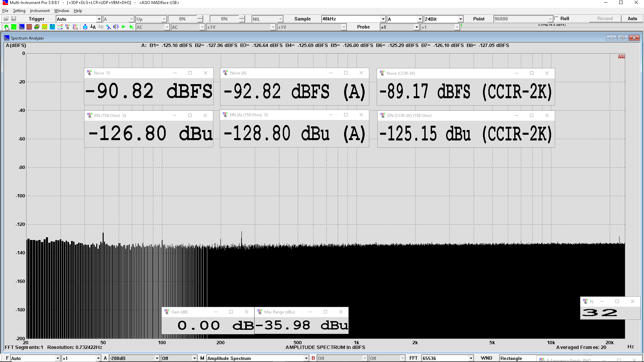
Task: Click the Open file folder icon
Action: coord(6,19)
